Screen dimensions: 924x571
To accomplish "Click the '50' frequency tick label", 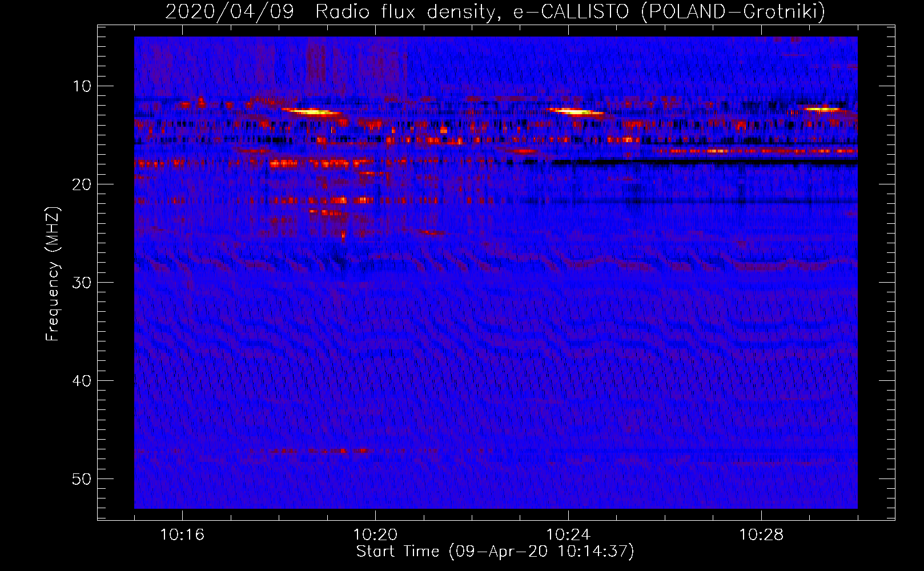I will tap(82, 479).
